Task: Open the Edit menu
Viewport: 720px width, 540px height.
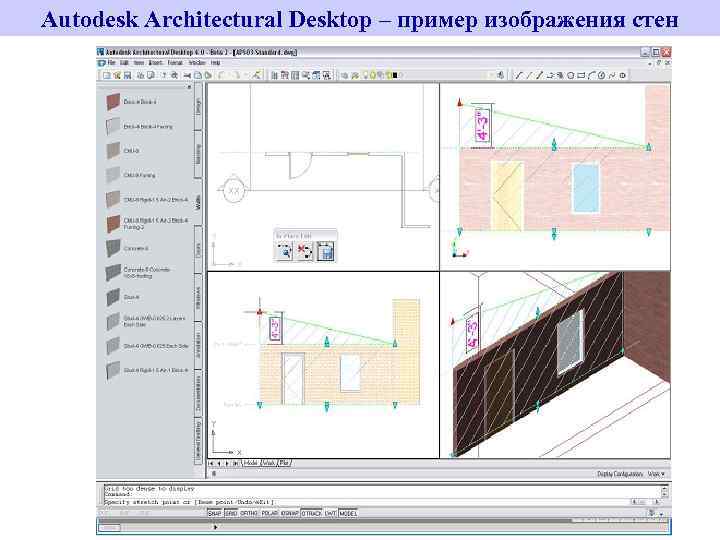Action: point(124,62)
